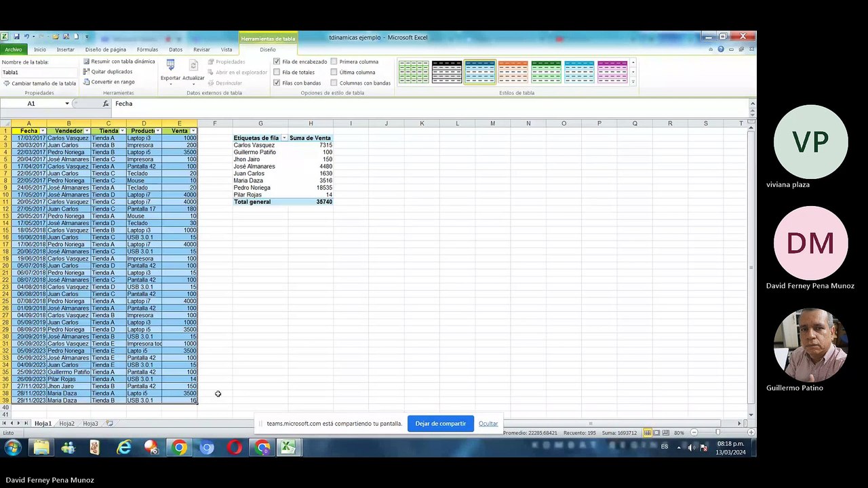
Task: Open Diseño de página ribbon tab
Action: click(x=106, y=49)
